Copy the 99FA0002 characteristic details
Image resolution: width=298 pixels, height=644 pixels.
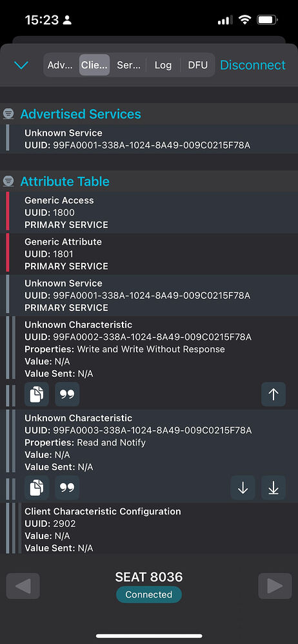[x=37, y=394]
